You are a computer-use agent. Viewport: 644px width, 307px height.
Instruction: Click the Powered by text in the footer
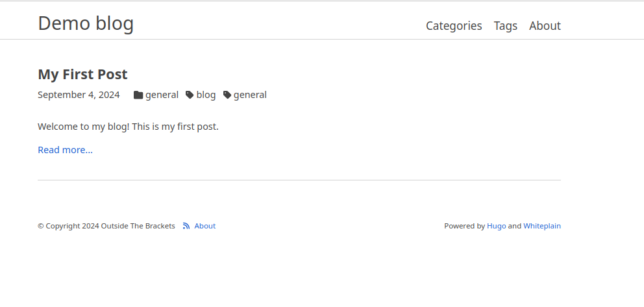464,226
